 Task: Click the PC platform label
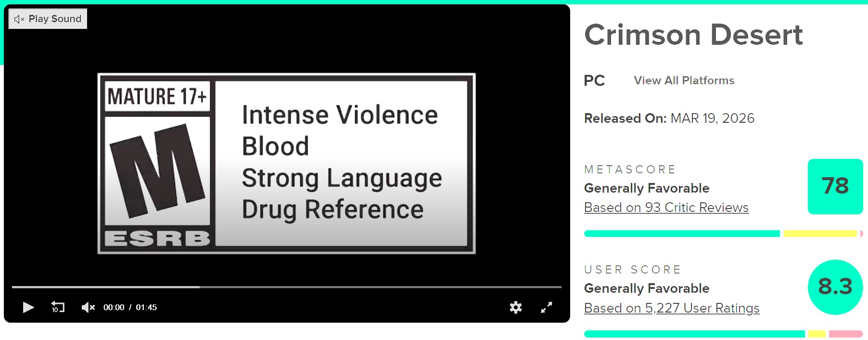[594, 80]
